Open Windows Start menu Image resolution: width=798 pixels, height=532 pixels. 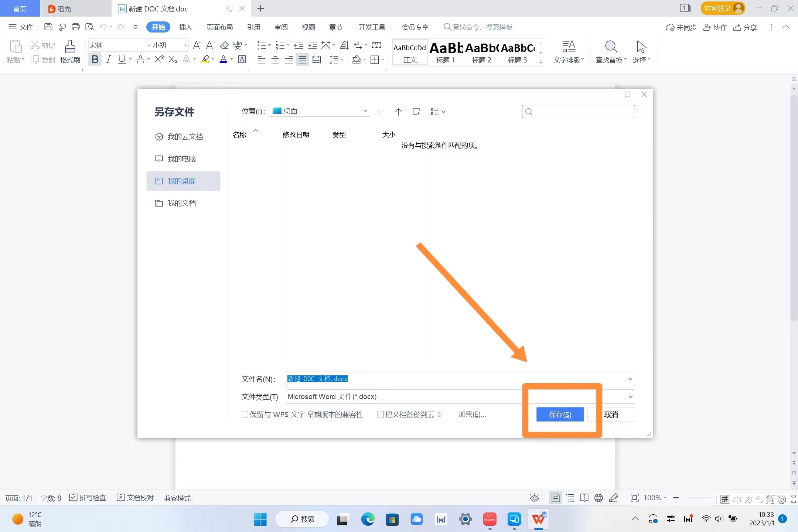260,519
